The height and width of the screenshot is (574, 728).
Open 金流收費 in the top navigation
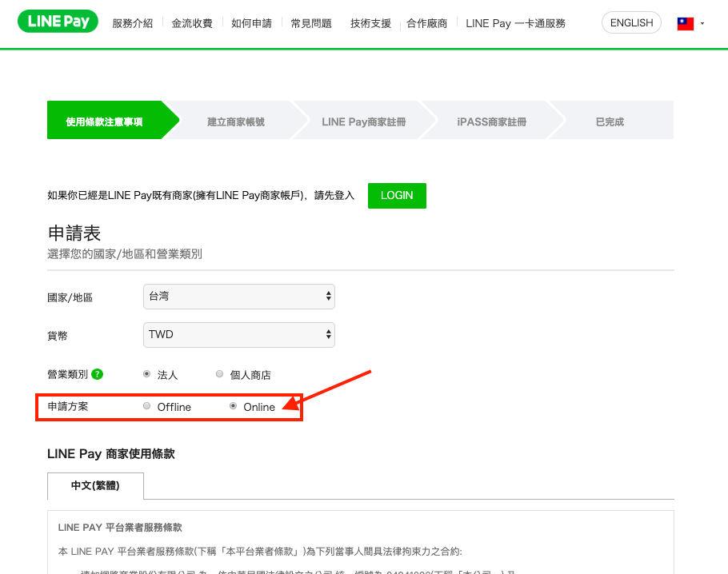(x=192, y=23)
